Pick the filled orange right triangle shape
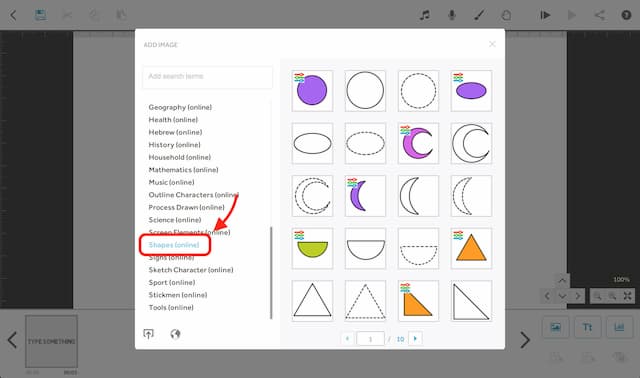 click(x=418, y=301)
